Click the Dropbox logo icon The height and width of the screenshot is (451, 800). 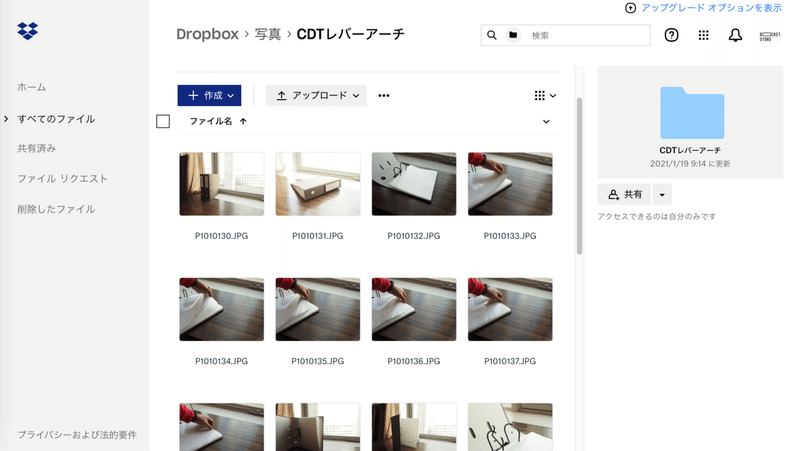point(28,31)
